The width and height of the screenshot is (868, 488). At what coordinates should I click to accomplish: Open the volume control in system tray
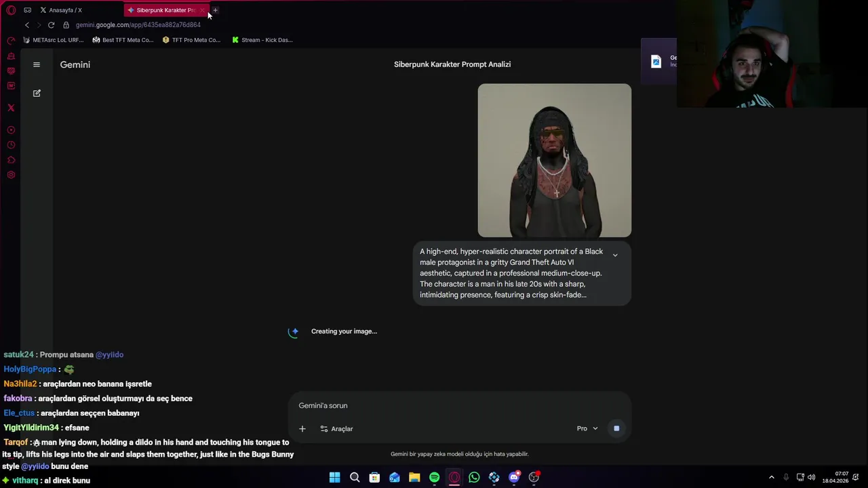(812, 477)
